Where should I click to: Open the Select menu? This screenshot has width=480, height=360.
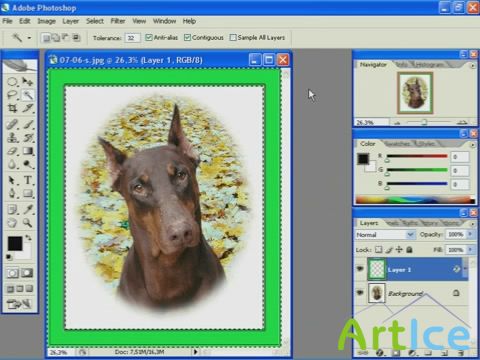tap(95, 21)
